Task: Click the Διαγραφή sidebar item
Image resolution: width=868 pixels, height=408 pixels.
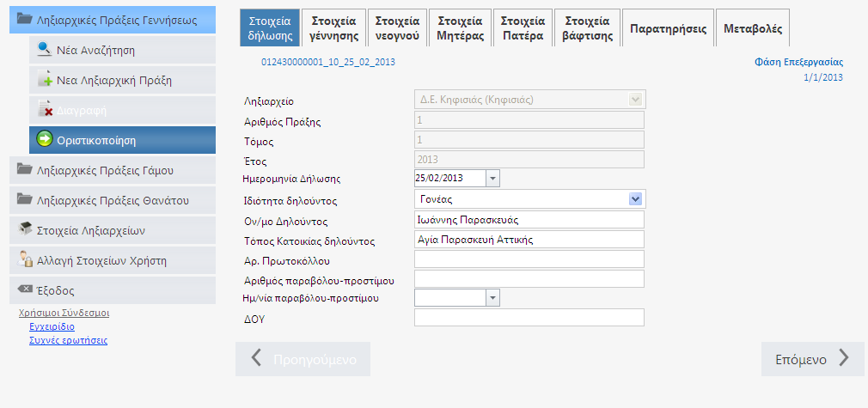Action: (x=122, y=110)
